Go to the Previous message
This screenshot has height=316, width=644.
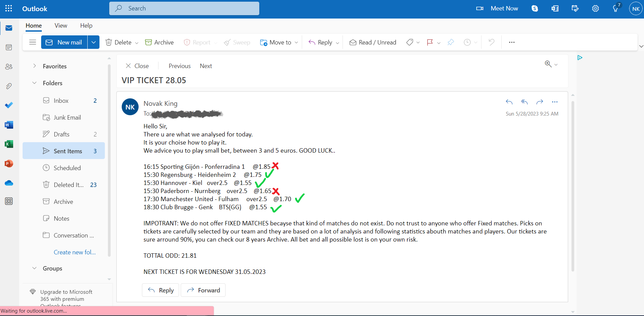click(180, 66)
